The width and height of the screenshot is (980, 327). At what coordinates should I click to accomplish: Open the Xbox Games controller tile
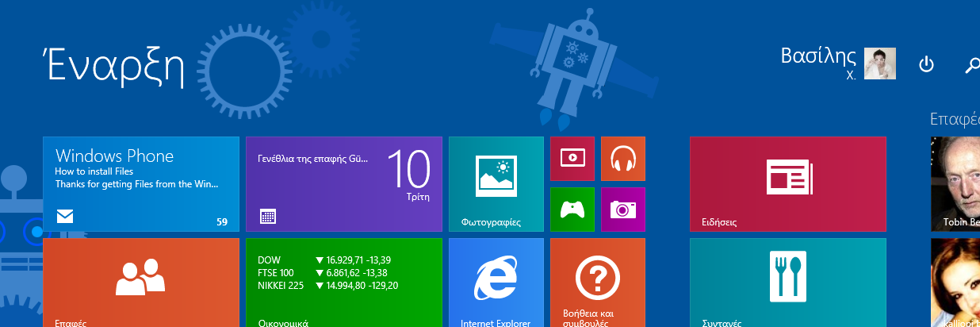click(x=572, y=210)
